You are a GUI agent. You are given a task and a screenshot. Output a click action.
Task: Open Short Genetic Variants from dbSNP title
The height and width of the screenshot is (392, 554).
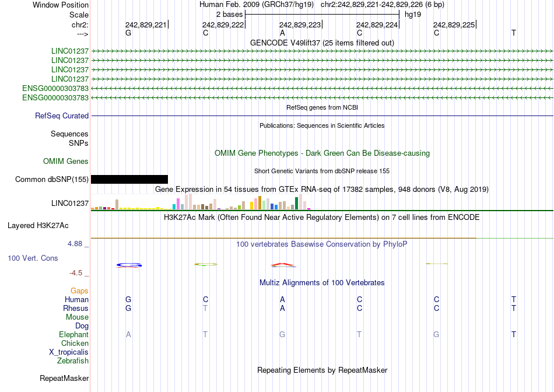[x=322, y=171]
